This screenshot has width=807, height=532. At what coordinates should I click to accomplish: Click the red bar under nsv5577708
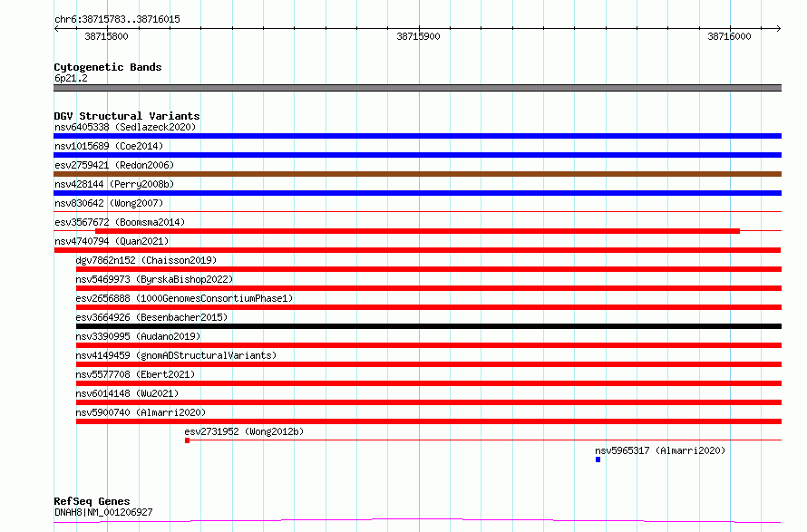pos(429,383)
